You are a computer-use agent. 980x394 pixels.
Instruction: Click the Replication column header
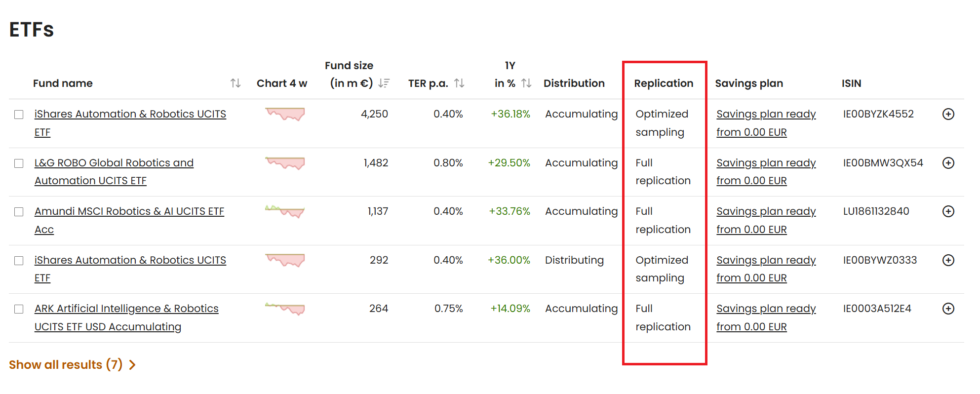tap(664, 83)
